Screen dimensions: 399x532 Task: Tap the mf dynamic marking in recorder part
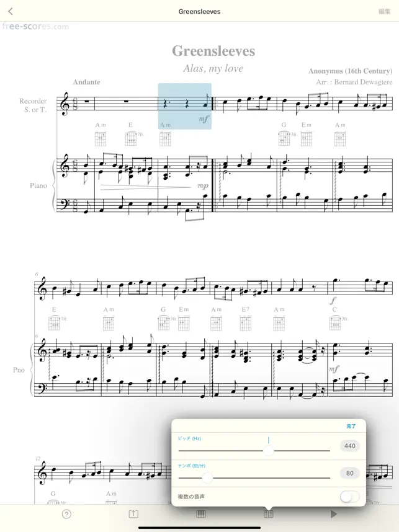(x=204, y=119)
